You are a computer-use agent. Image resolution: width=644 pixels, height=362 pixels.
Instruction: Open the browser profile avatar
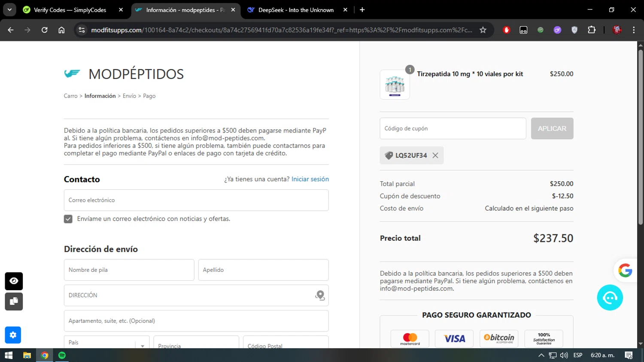617,30
